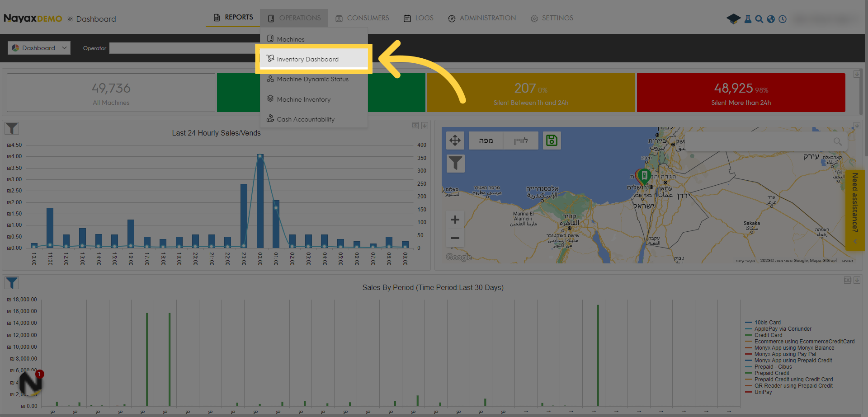Click the map location search box
868x417 pixels.
(x=766, y=141)
